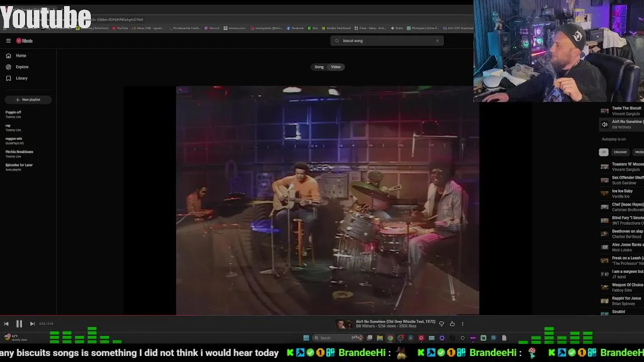This screenshot has height=362, width=644.
Task: Play Chef (Isaac Hayes) from queue
Action: [x=622, y=207]
